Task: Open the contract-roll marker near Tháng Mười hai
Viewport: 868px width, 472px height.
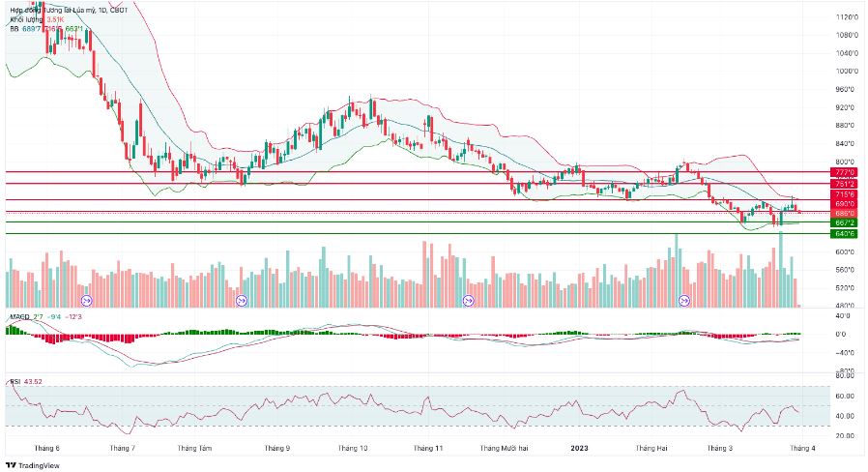Action: tap(469, 301)
